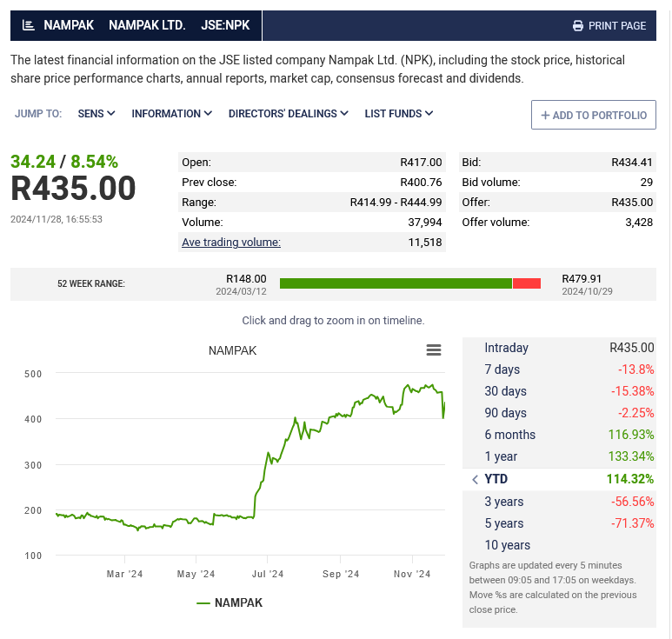Open the DIRECTORS' DEALINGS dropdown
This screenshot has height=639, width=672.
tap(288, 114)
